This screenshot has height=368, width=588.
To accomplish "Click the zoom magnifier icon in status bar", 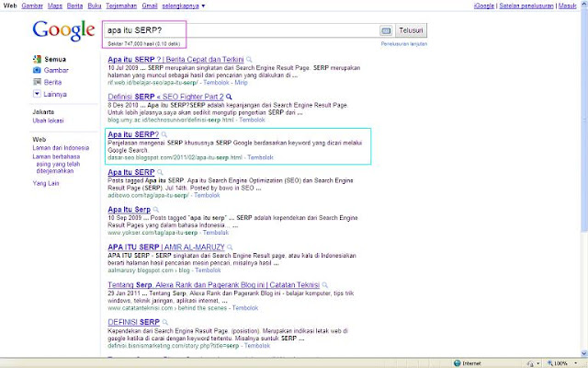I will pyautogui.click(x=550, y=363).
